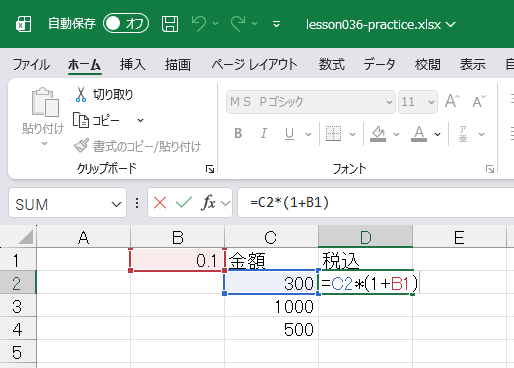Click the Undo arrow icon

tap(199, 24)
